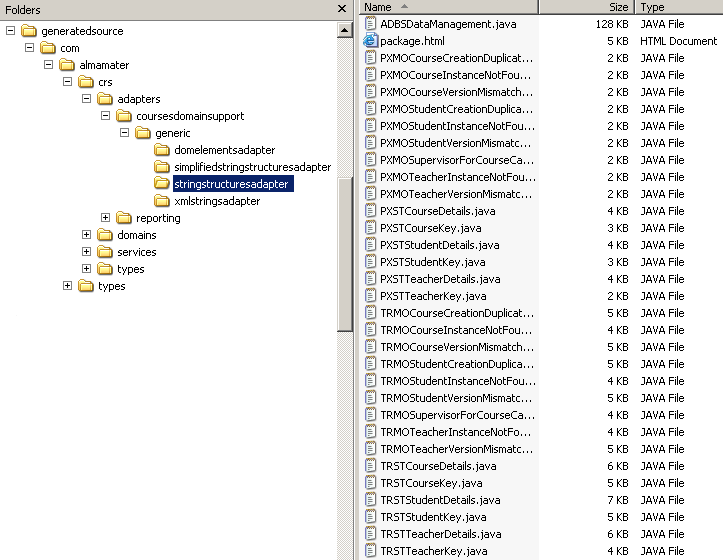Click the PXSTTeacherKey.java file icon

(x=370, y=296)
